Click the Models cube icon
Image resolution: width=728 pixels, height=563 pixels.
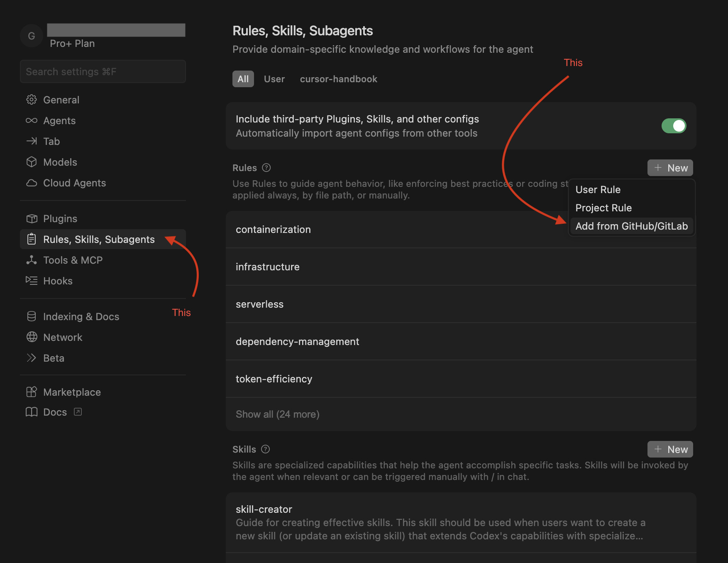pos(32,162)
